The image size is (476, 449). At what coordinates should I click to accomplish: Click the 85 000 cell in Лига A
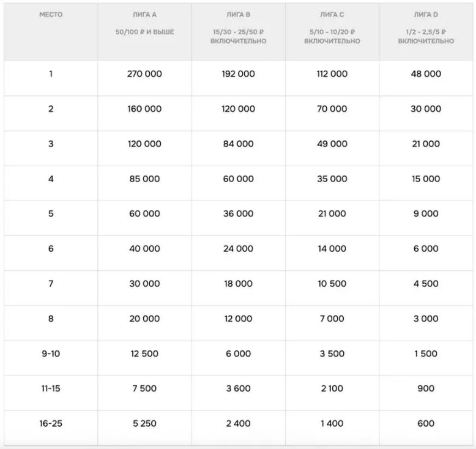coord(145,179)
